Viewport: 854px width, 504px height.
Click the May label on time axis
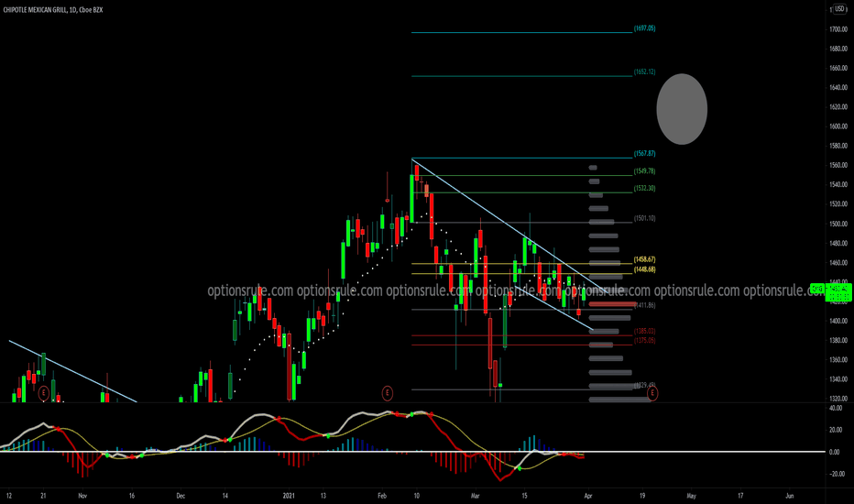pos(691,496)
